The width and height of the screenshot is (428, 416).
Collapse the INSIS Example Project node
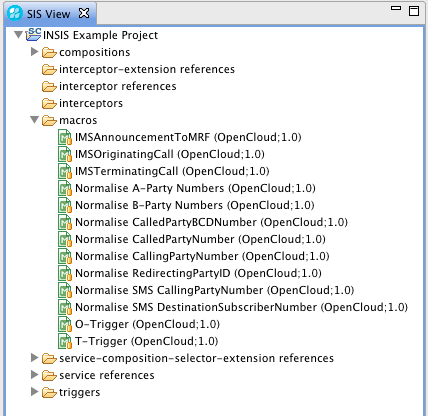click(x=19, y=34)
